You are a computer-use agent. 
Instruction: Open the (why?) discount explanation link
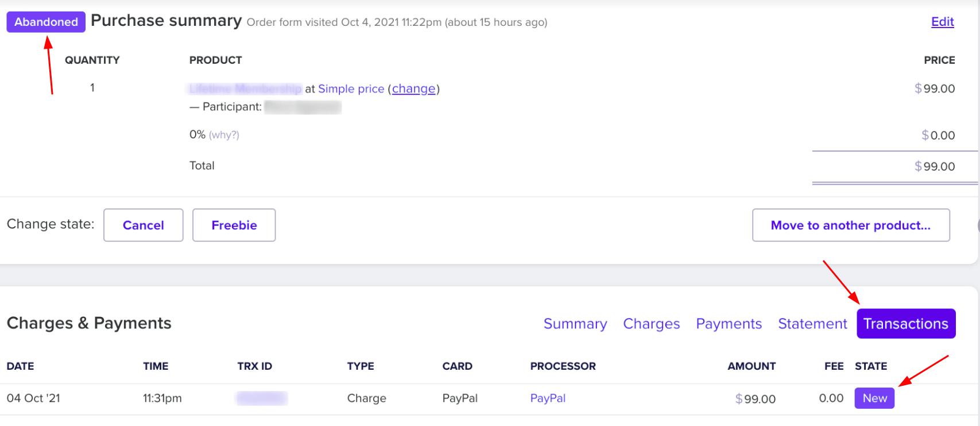(x=224, y=135)
